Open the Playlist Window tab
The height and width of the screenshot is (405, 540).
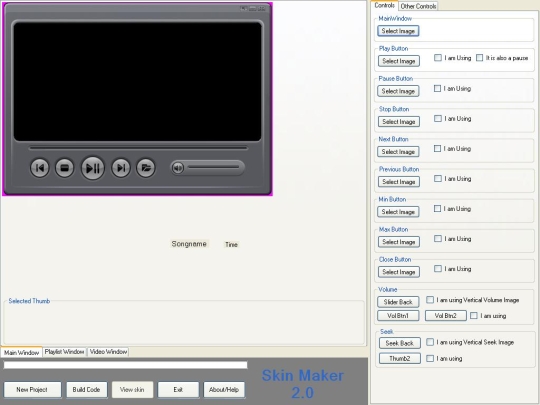[x=64, y=352]
